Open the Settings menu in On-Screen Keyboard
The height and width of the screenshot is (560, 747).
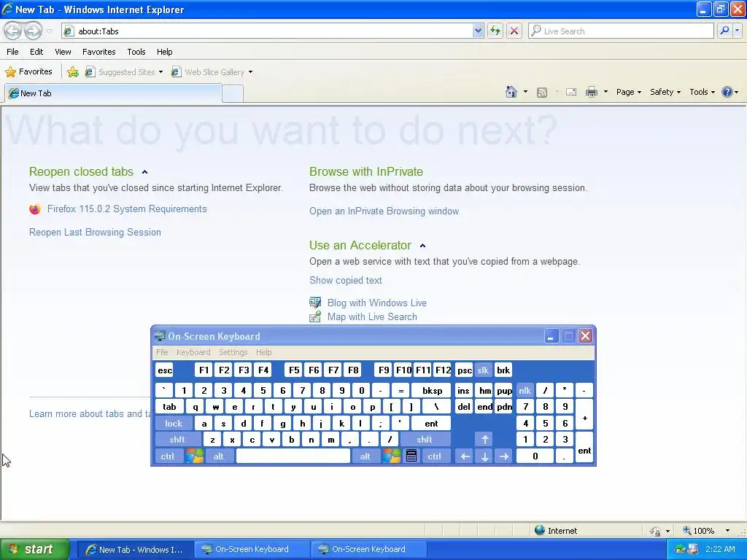click(233, 352)
